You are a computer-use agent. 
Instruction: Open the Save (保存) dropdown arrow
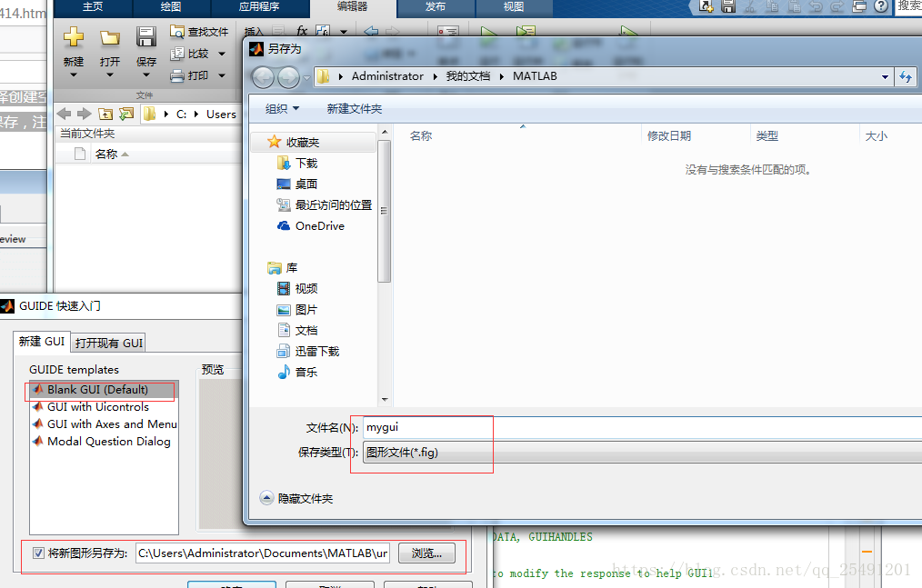point(145,75)
